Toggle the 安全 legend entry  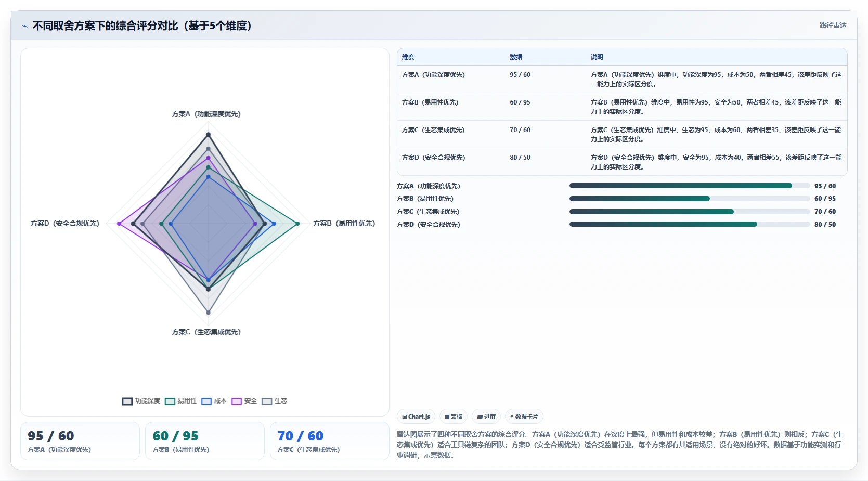click(x=244, y=401)
